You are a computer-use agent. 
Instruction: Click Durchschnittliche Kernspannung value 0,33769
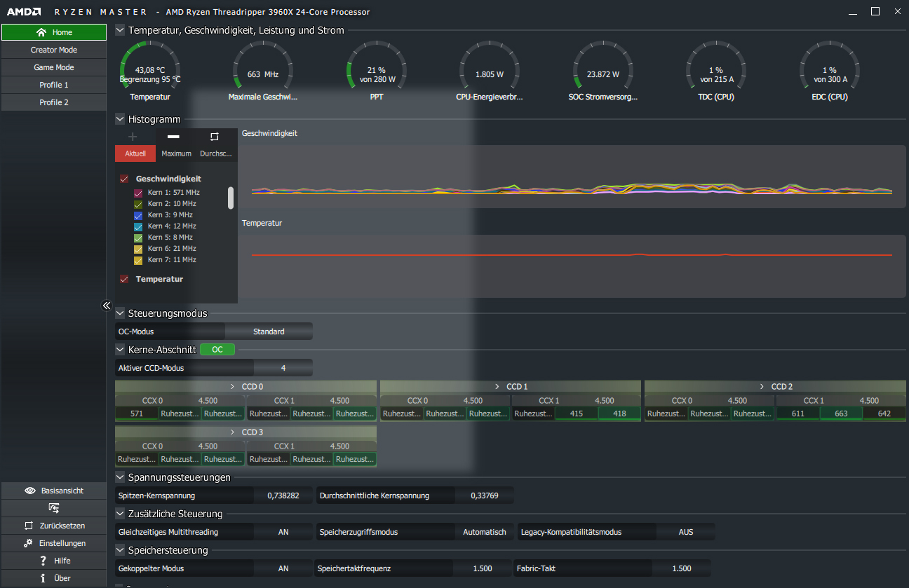point(485,495)
